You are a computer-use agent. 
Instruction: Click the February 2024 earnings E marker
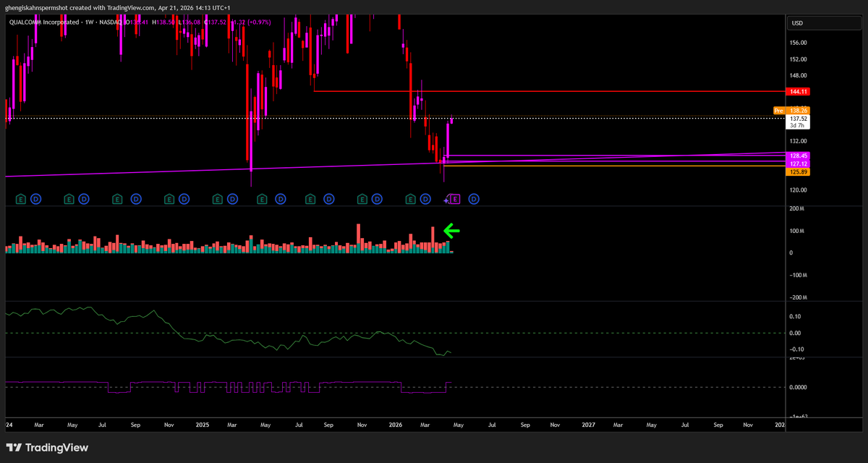tap(20, 198)
